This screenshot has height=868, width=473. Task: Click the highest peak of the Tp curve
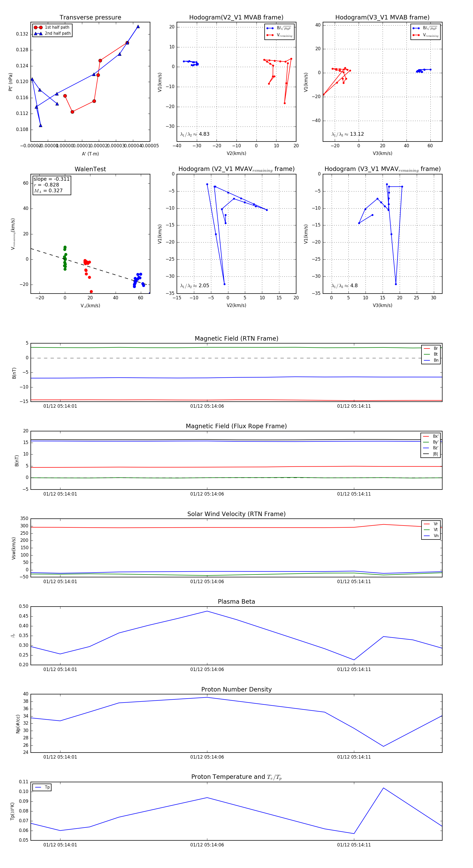(x=383, y=788)
